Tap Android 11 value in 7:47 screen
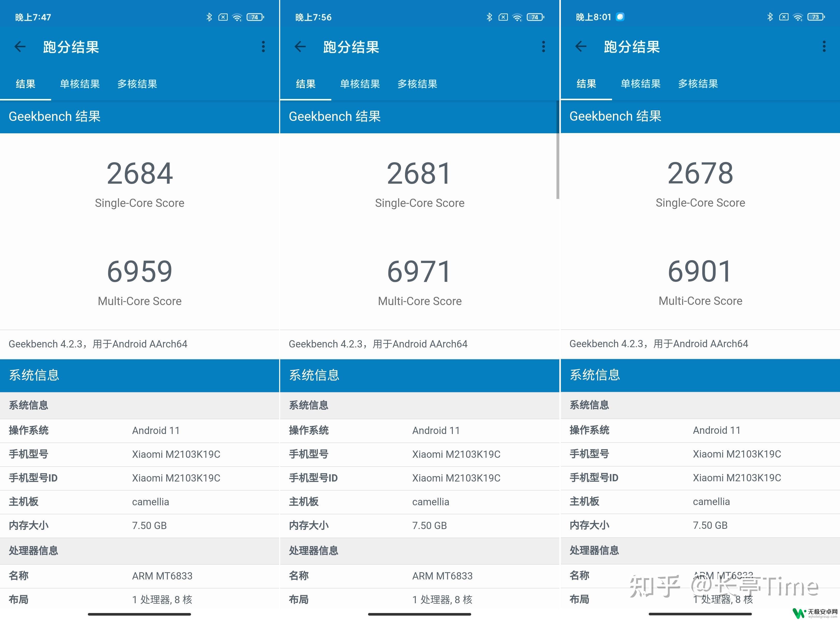Viewport: 840px width, 620px height. [155, 430]
